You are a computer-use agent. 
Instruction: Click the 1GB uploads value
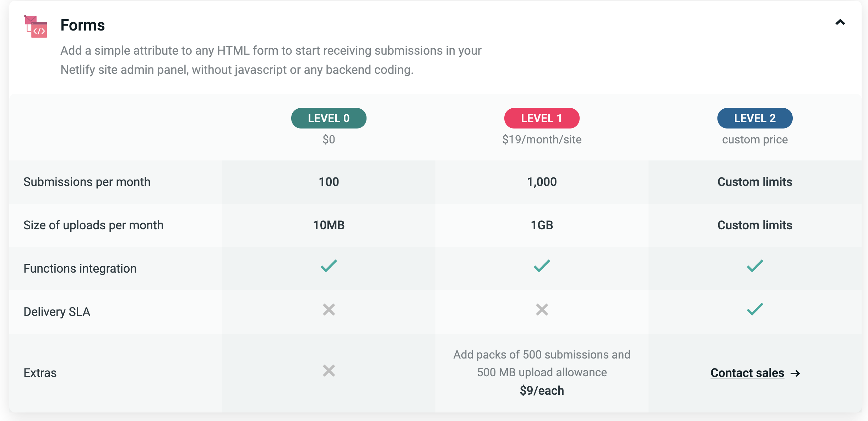point(542,225)
